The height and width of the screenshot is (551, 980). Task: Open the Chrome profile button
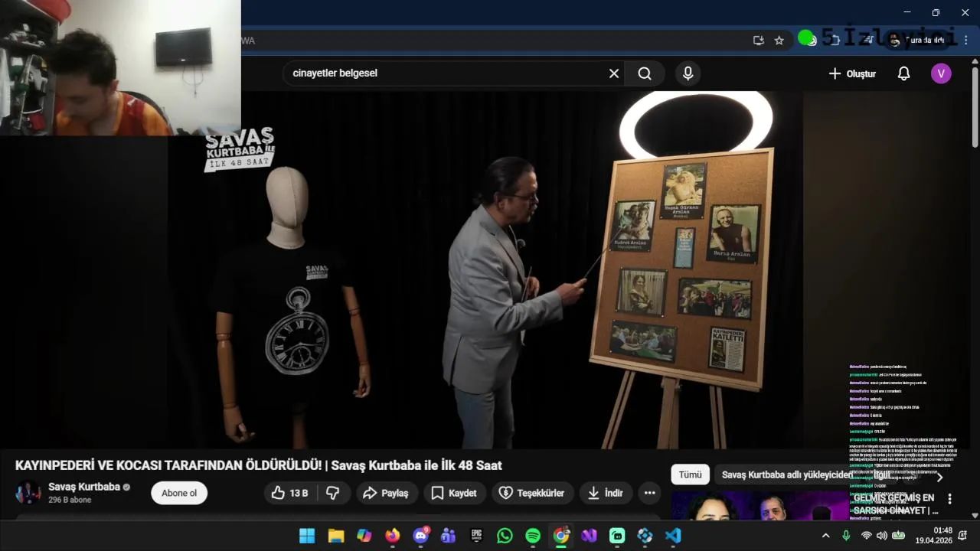(x=917, y=41)
